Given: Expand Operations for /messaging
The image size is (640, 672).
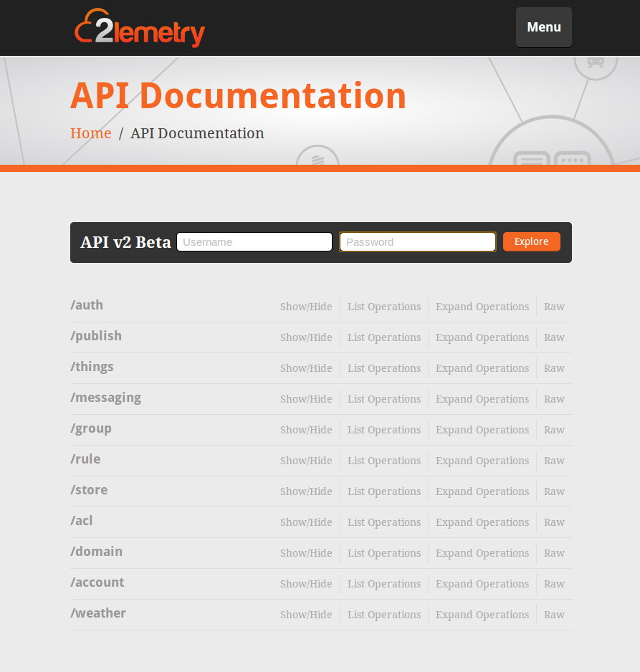Looking at the screenshot, I should coord(482,399).
